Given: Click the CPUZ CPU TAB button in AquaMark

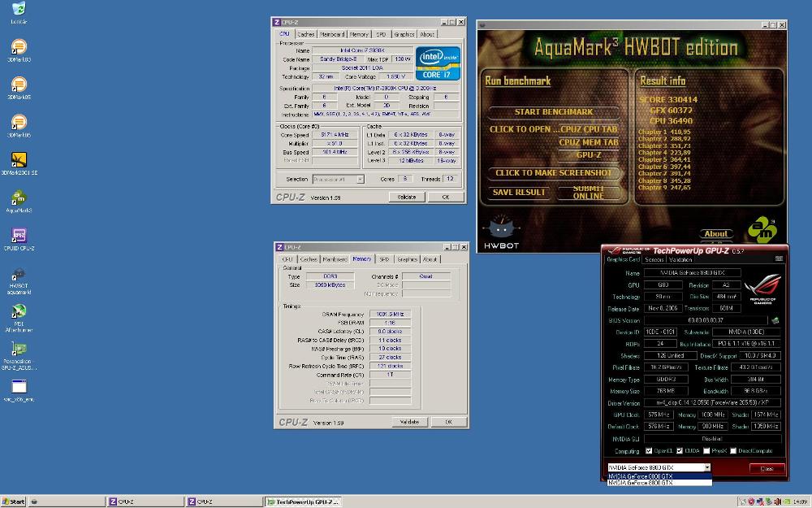Looking at the screenshot, I should (x=589, y=129).
